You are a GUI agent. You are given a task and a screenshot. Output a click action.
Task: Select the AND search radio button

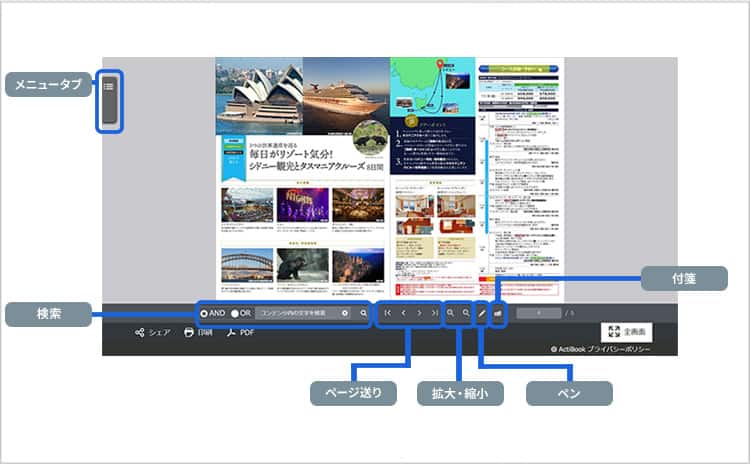(205, 313)
